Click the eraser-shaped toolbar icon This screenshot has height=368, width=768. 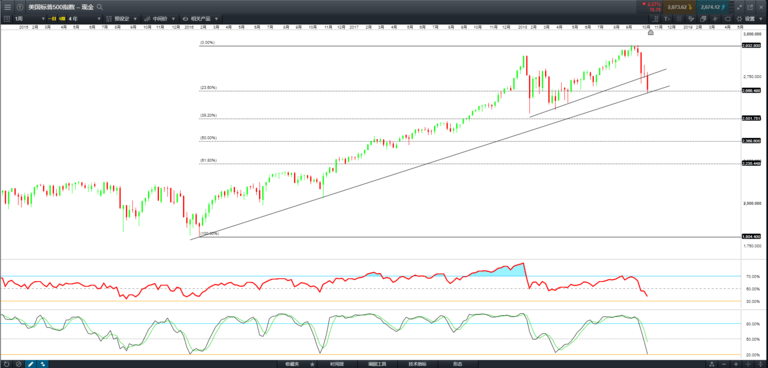727,19
